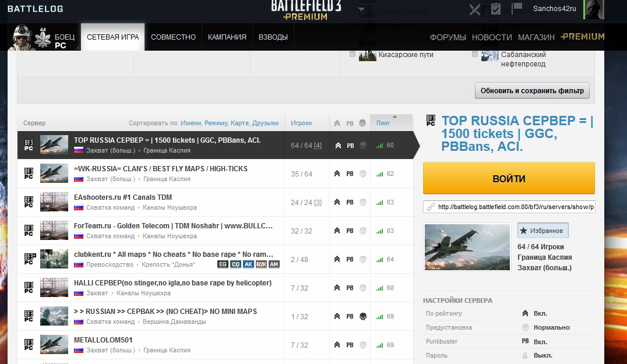Check the Сабаланский нефтепровод map checkbox
This screenshot has width=627, height=364.
[475, 55]
